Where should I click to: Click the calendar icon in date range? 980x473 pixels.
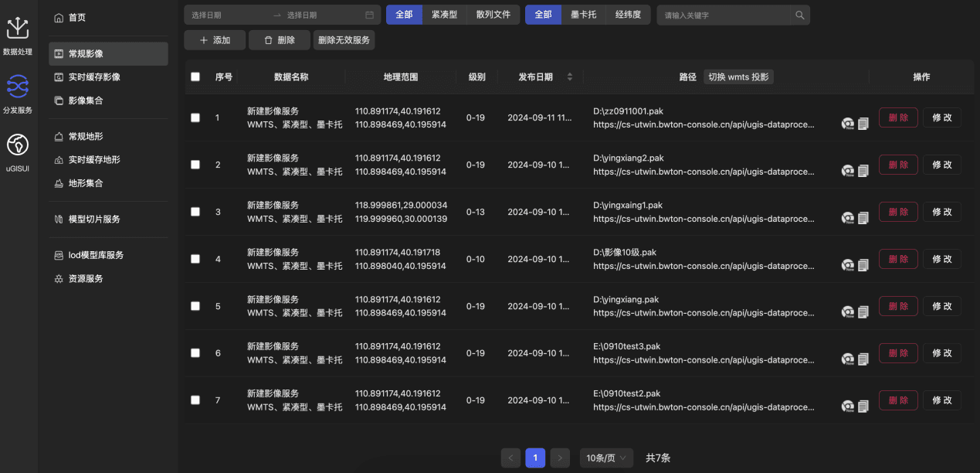coord(370,15)
